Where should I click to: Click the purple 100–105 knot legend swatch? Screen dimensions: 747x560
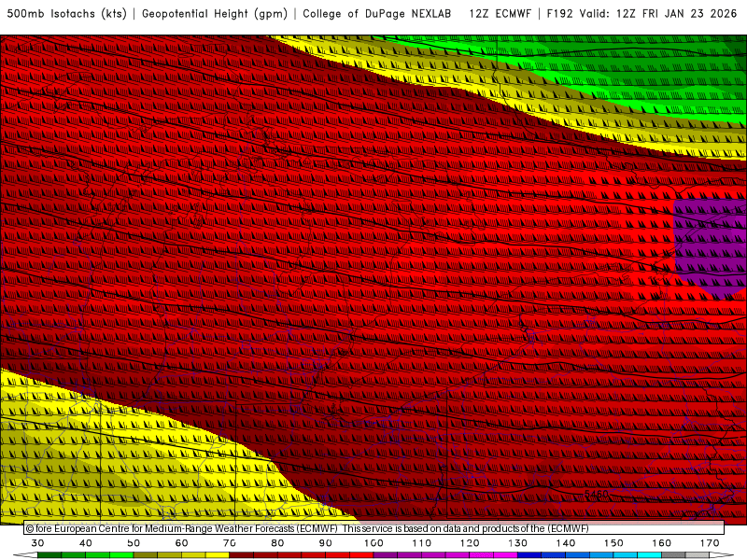point(386,555)
